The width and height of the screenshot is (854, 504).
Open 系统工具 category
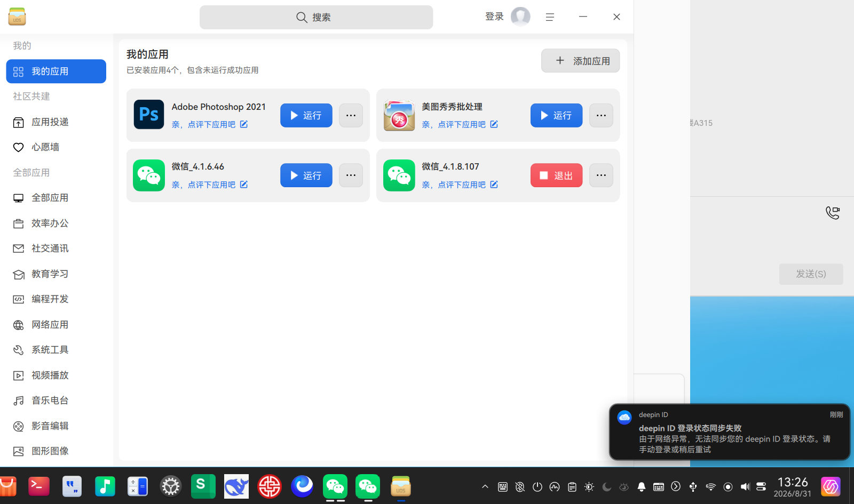56,350
